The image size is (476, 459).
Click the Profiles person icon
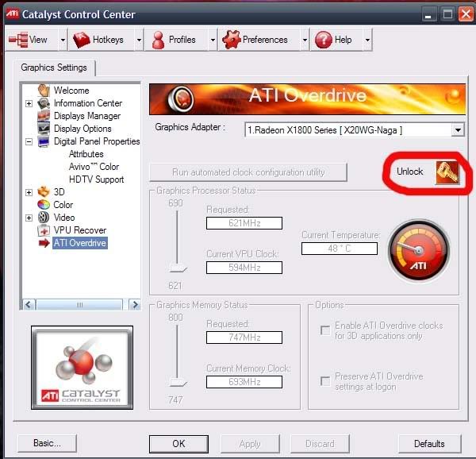158,40
